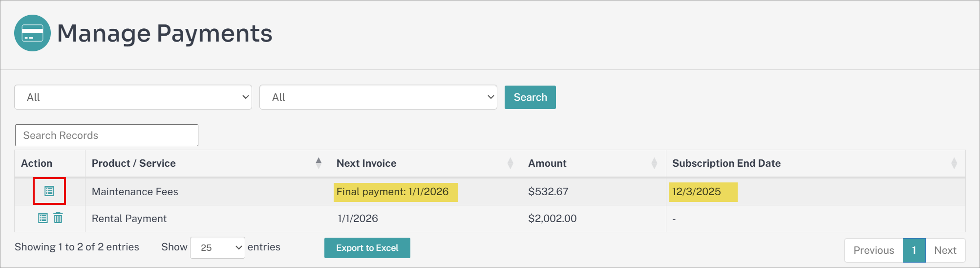
Task: Focus the Search Records input field
Action: pyautogui.click(x=107, y=135)
